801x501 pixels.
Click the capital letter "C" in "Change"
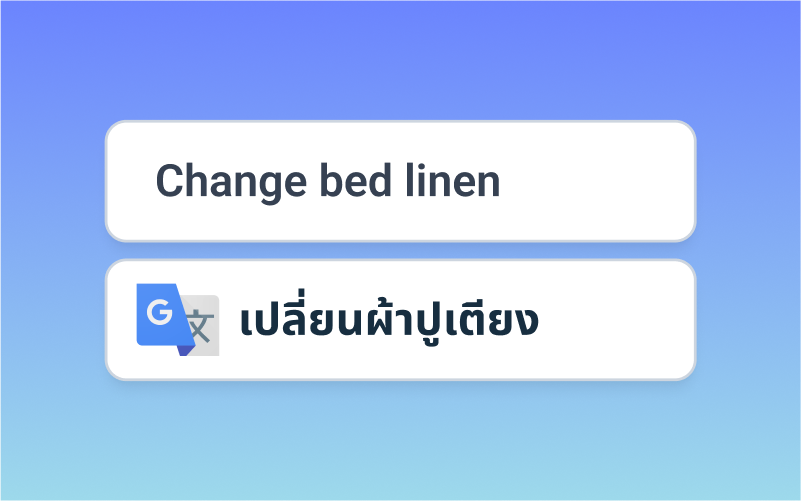coord(168,182)
